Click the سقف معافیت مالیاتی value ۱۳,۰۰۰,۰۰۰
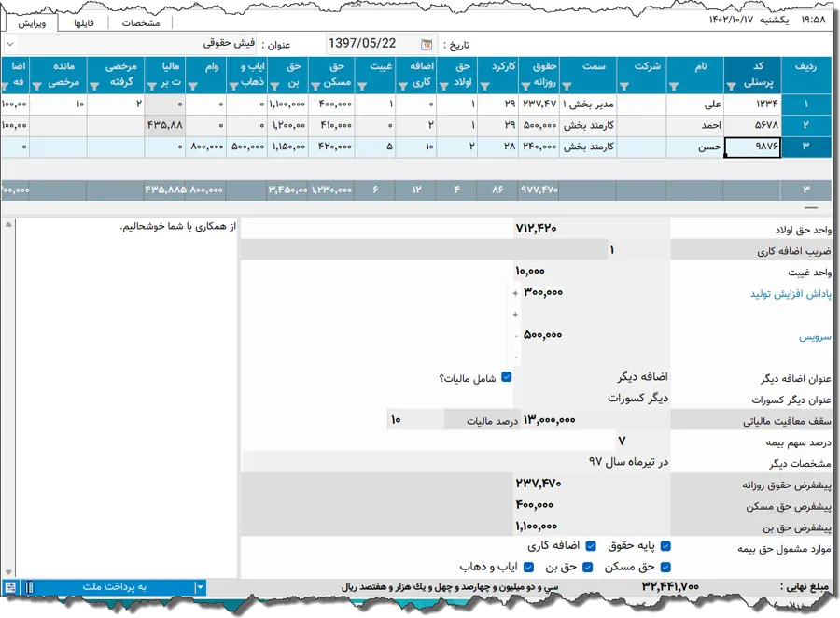840x618 pixels. (x=595, y=420)
